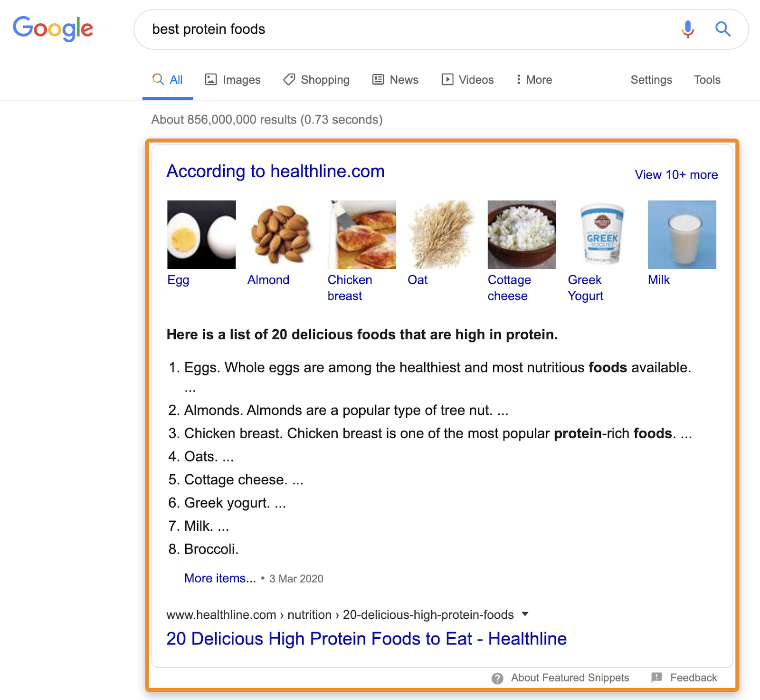Open the Tools menu
Screen dimensions: 760x700
[707, 79]
